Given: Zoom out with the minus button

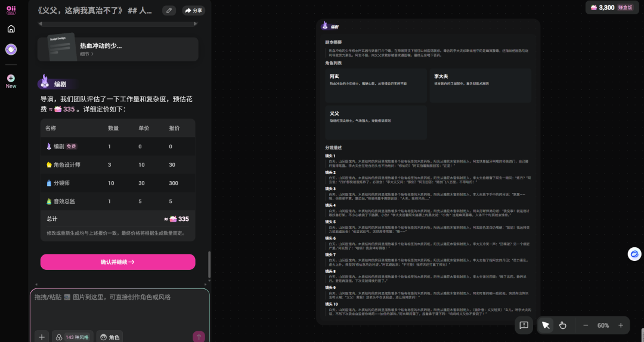Looking at the screenshot, I should click(x=586, y=325).
